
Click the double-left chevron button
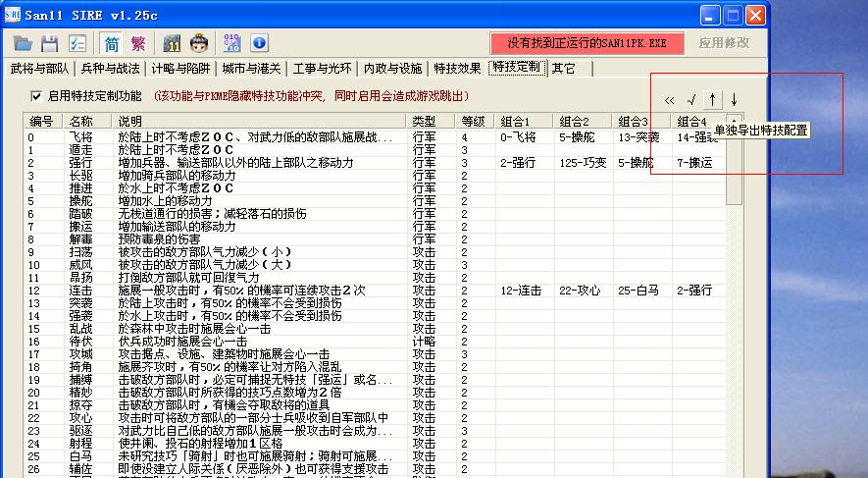(x=670, y=99)
